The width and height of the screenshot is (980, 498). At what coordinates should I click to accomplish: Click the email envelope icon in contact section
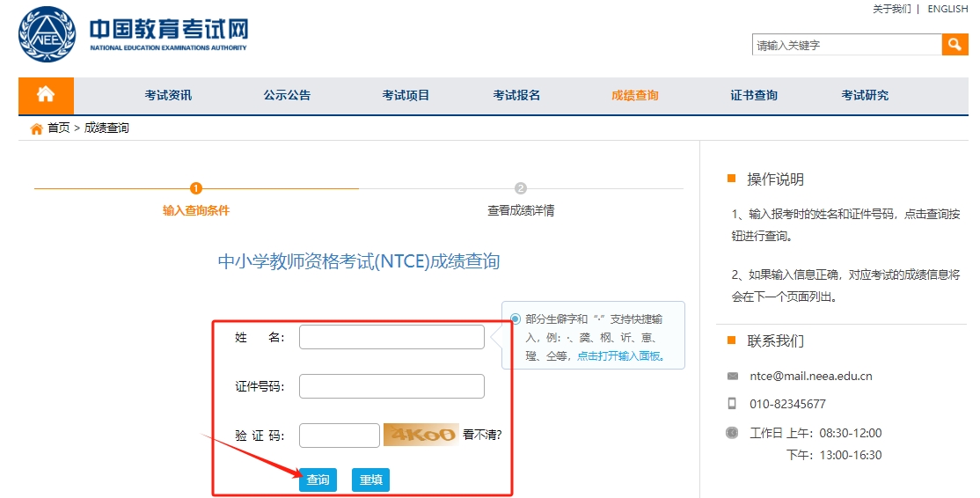(733, 377)
